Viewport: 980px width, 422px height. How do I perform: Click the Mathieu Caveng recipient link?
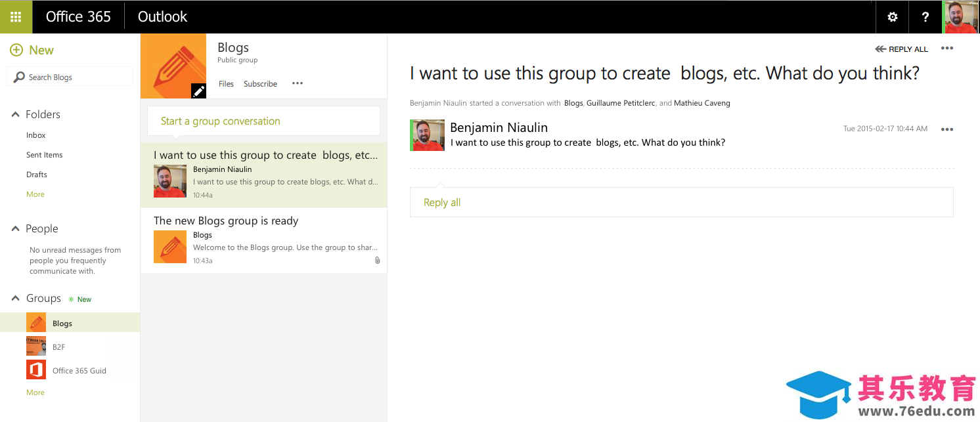click(702, 103)
